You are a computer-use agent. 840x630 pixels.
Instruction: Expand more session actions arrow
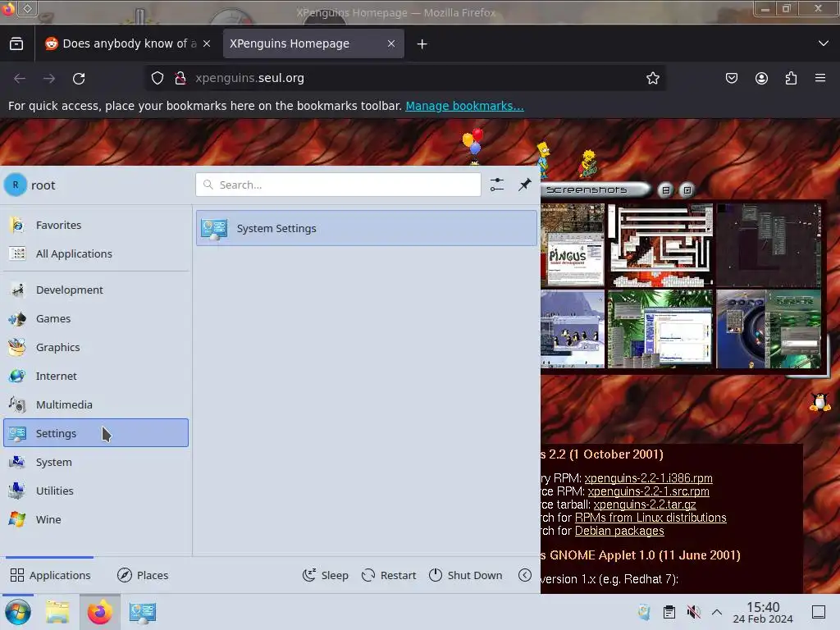525,575
